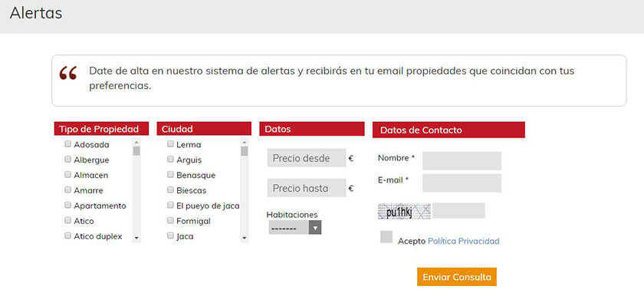Focus the Nombre input field
This screenshot has width=644, height=296.
462,160
